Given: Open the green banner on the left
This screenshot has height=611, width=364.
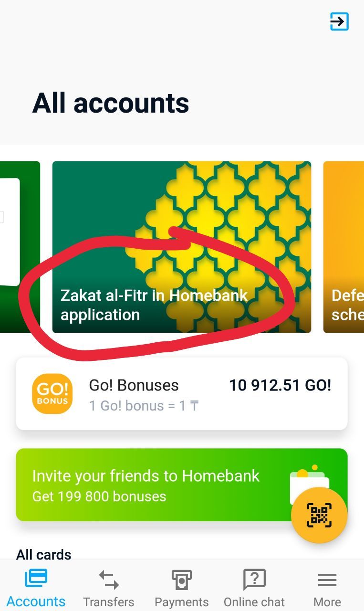Looking at the screenshot, I should click(20, 247).
